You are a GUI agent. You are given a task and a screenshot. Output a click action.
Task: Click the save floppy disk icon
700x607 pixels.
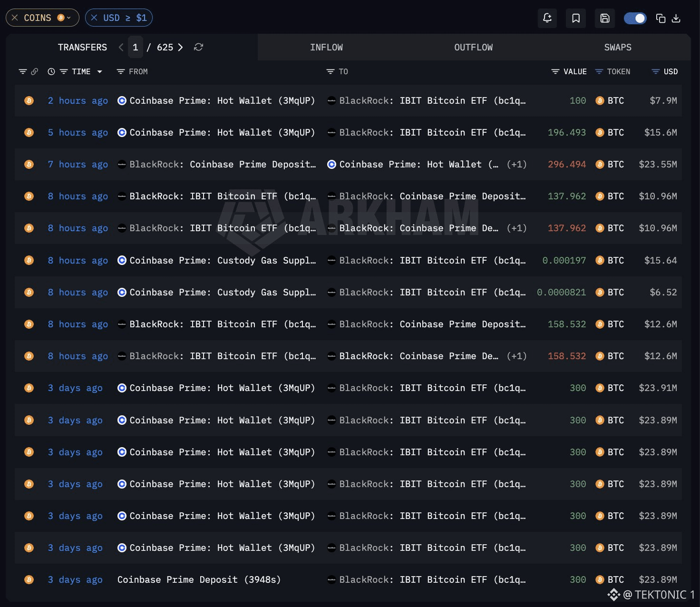pyautogui.click(x=605, y=18)
